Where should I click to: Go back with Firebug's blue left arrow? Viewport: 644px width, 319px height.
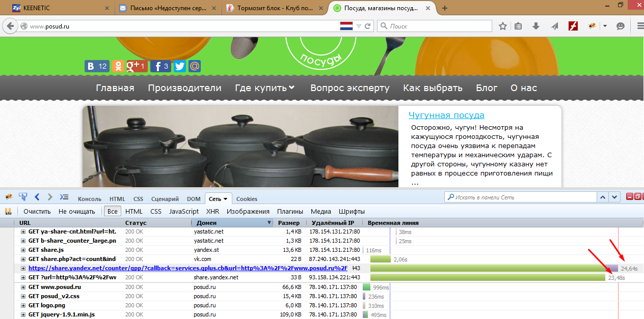coord(37,197)
